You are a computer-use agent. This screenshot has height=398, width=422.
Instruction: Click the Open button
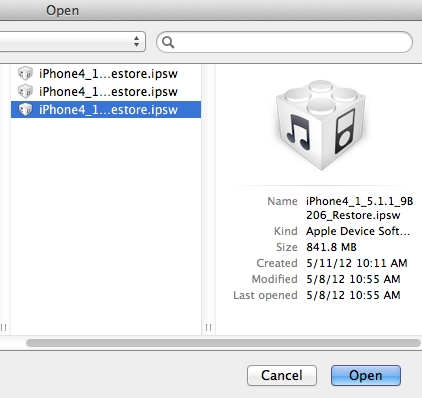(x=366, y=375)
